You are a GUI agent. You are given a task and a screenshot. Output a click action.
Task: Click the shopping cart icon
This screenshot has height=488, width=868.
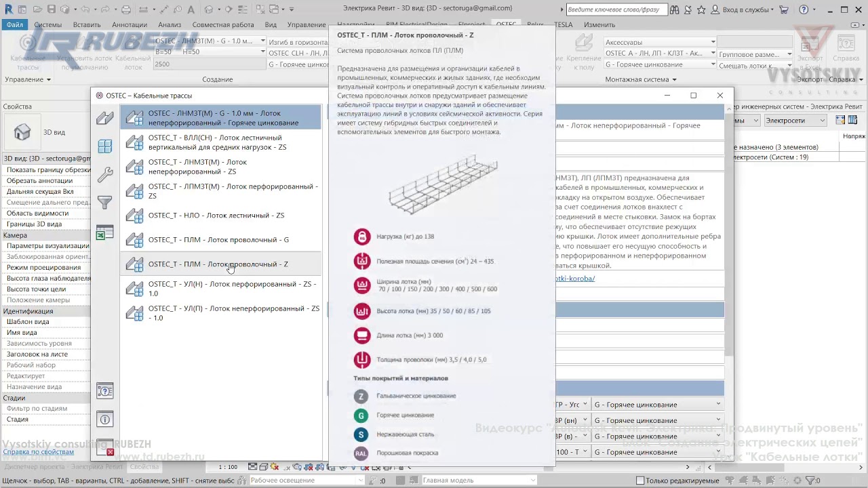(x=784, y=9)
